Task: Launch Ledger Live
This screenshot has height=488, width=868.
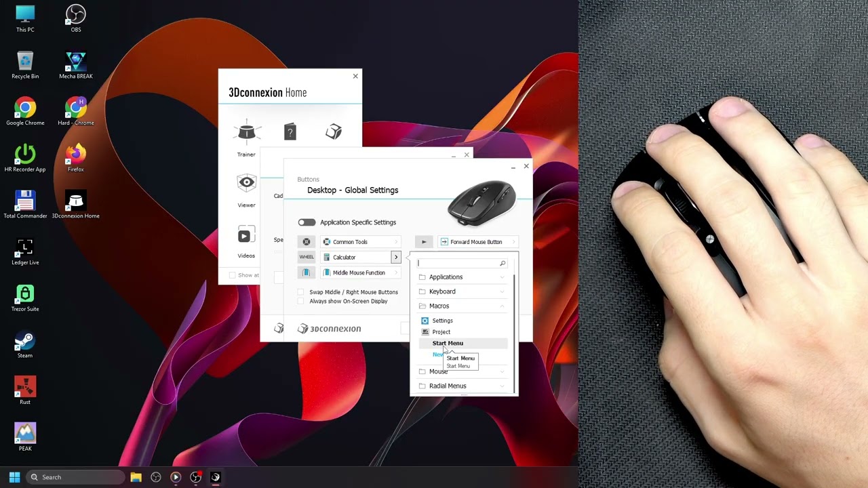Action: (25, 251)
